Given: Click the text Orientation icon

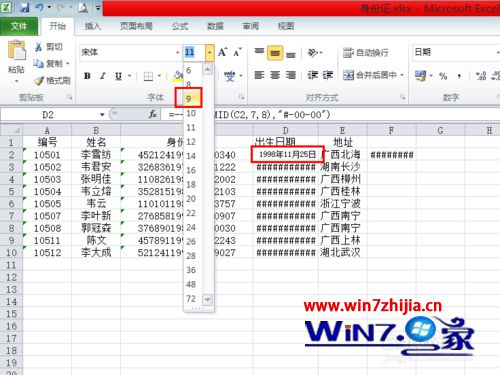Looking at the screenshot, I should click(x=312, y=53).
